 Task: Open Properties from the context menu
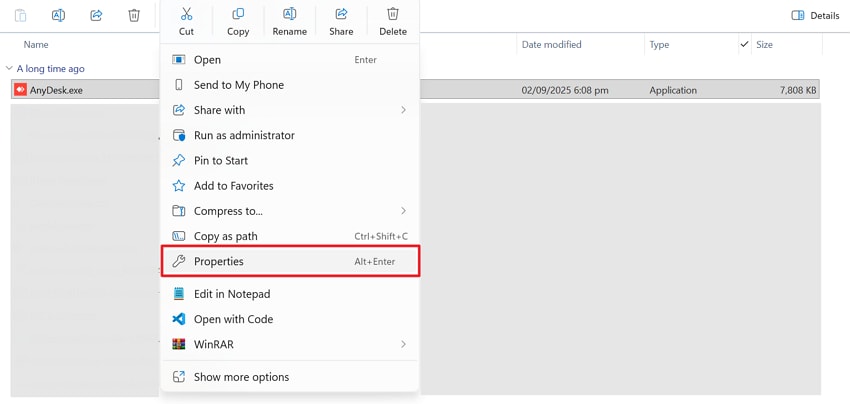pos(290,261)
